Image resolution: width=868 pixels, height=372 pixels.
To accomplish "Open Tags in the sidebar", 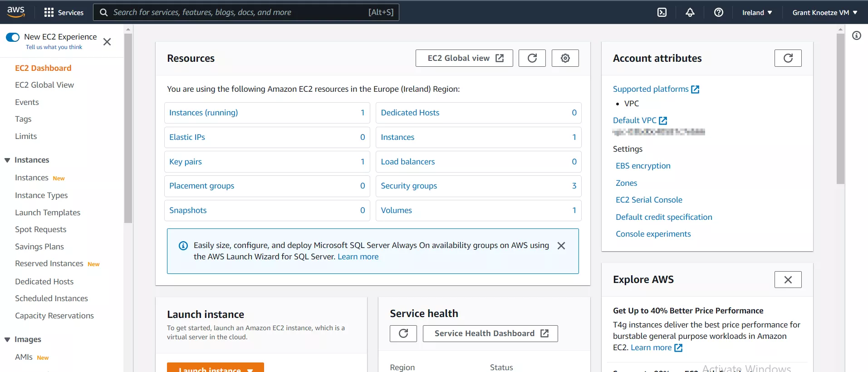I will tap(23, 119).
